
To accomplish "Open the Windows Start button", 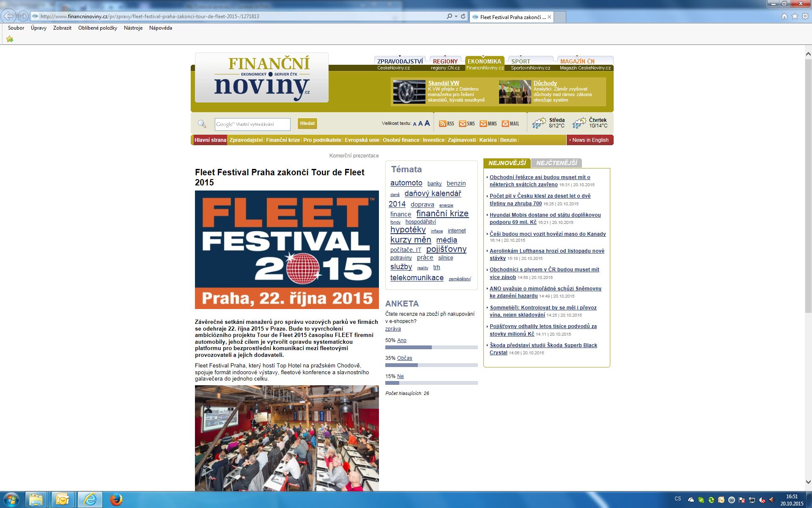I will coord(11,500).
